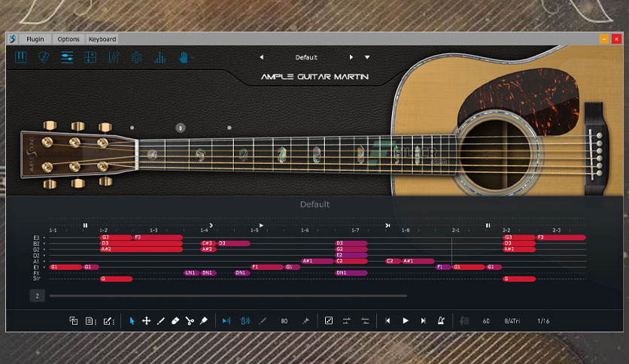The width and height of the screenshot is (629, 364).
Task: Select the middle capo marker above the neck
Action: [x=181, y=128]
